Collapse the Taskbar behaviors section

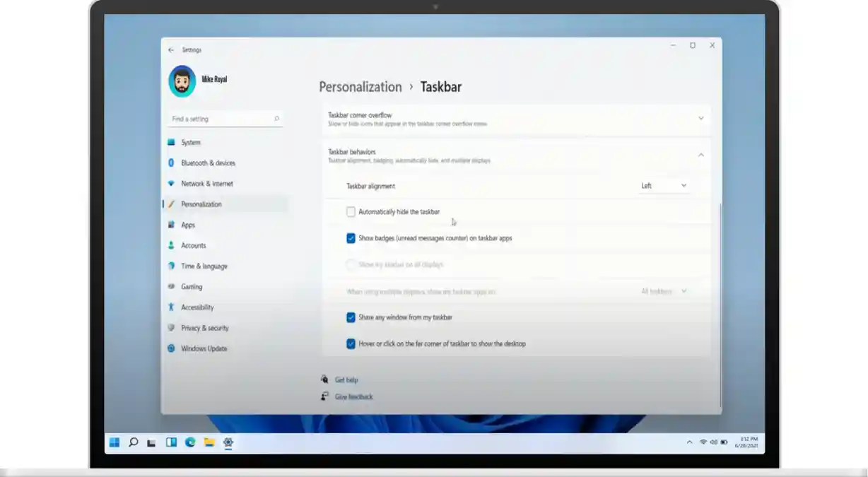pyautogui.click(x=700, y=155)
